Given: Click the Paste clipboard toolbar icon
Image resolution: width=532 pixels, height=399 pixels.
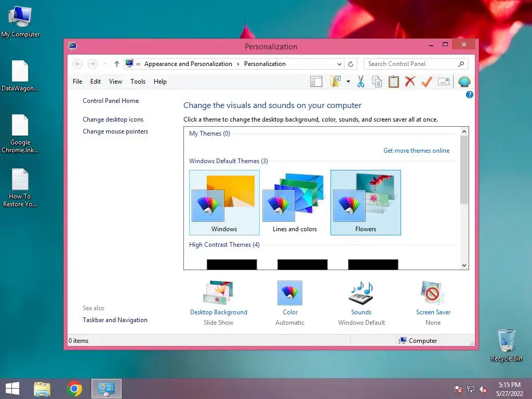Looking at the screenshot, I should click(x=394, y=82).
